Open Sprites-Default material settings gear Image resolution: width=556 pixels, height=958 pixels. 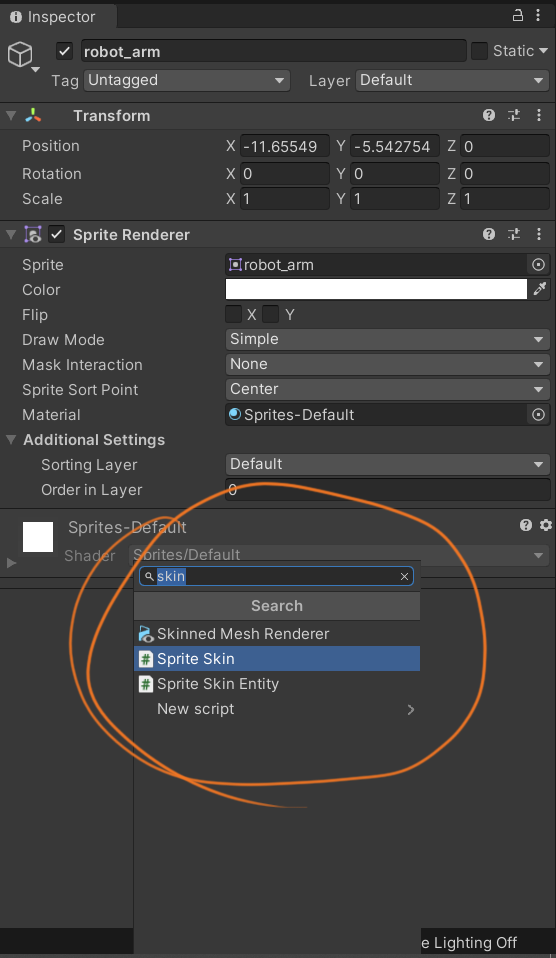546,525
